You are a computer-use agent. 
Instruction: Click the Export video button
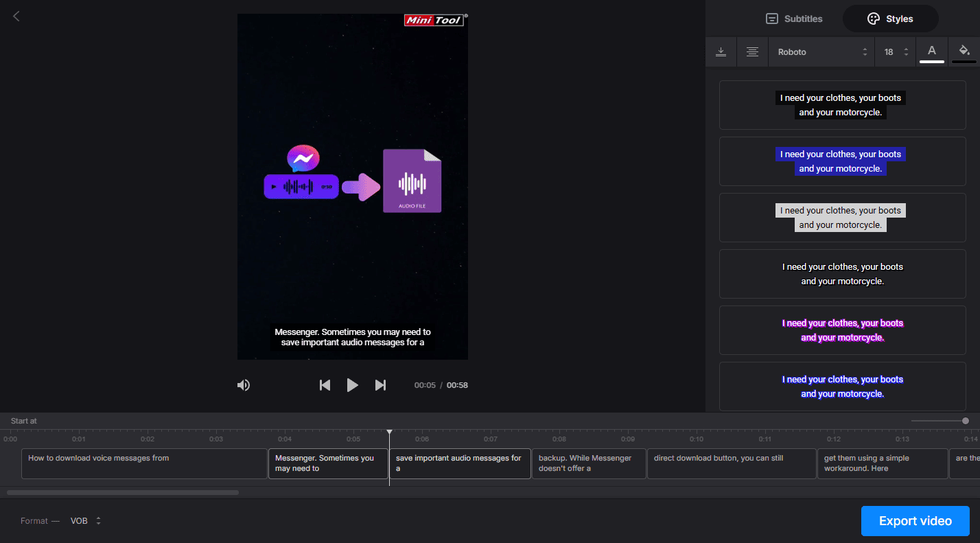coord(915,521)
